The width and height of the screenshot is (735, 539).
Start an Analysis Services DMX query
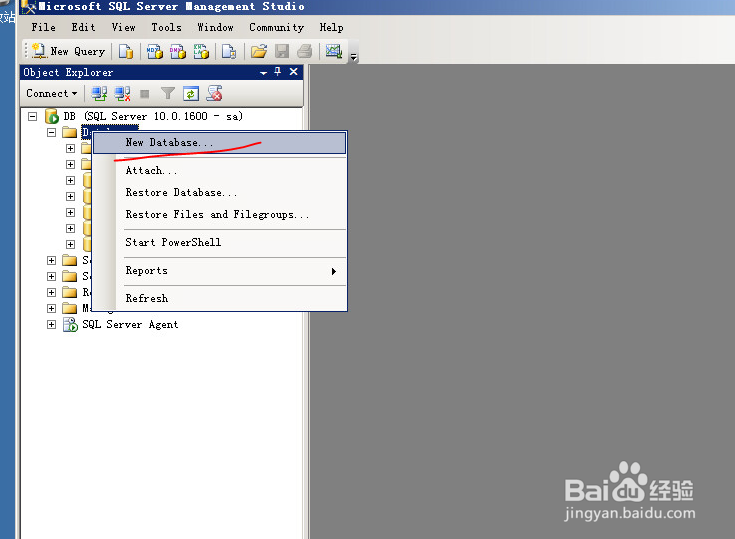coord(178,51)
